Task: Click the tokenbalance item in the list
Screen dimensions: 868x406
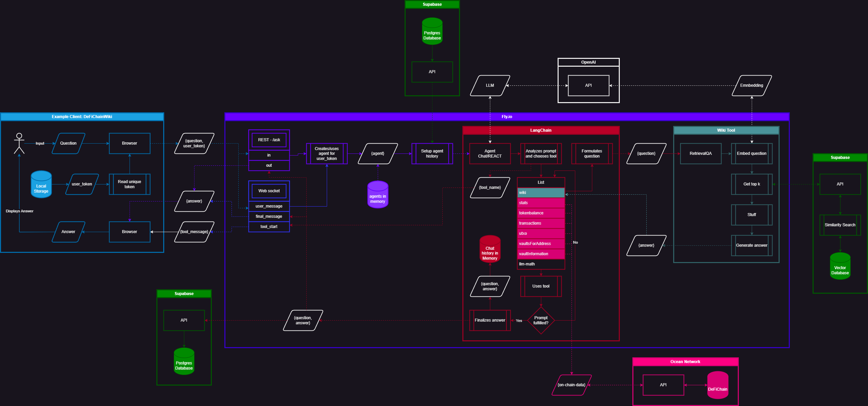Action: (x=541, y=213)
